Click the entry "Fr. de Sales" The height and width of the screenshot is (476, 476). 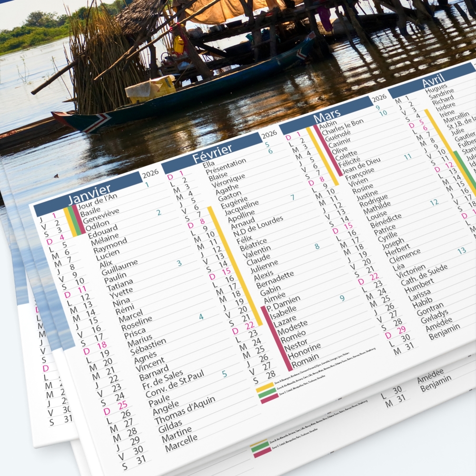coord(162,379)
